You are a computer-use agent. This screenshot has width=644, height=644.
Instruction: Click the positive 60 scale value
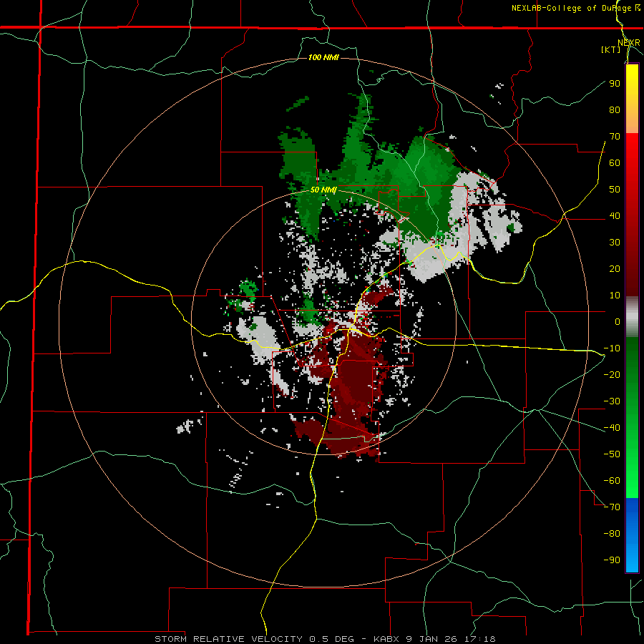[615, 162]
